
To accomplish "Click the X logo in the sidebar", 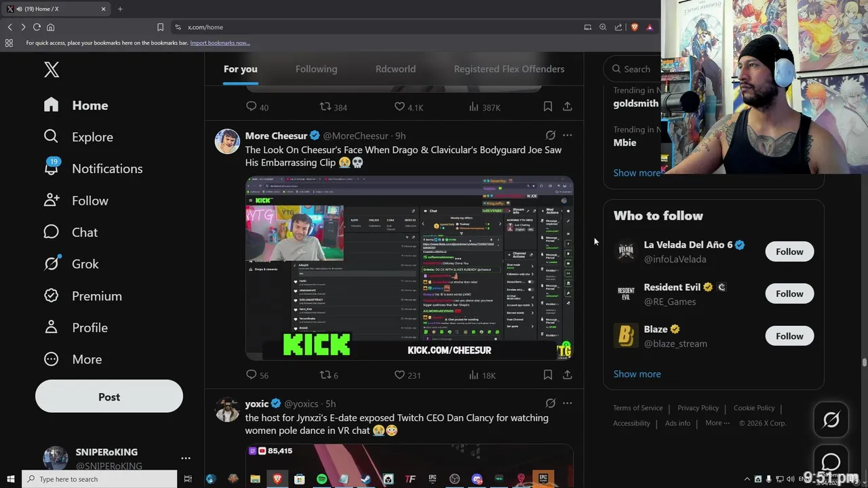I will coord(52,69).
